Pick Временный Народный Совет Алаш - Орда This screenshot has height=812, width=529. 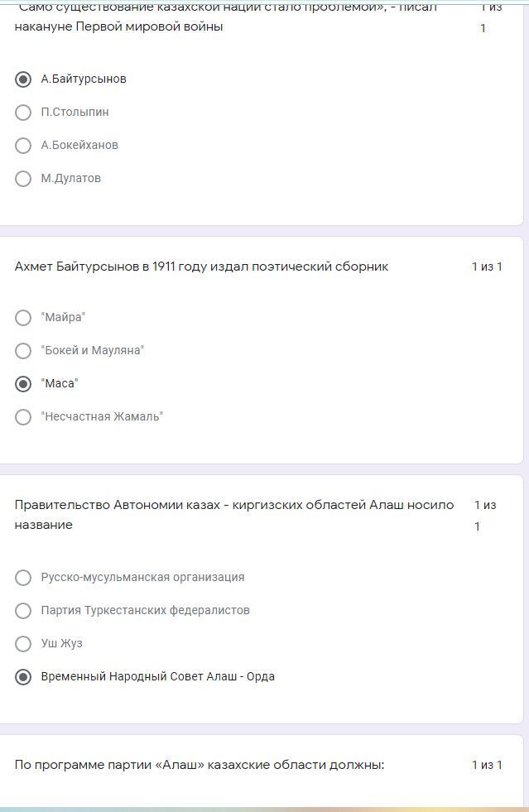point(23,677)
